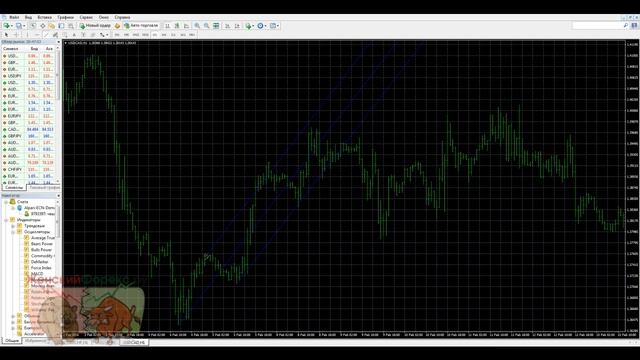The width and height of the screenshot is (640, 360).
Task: Switch to M5 timeframe
Action: [x=126, y=35]
